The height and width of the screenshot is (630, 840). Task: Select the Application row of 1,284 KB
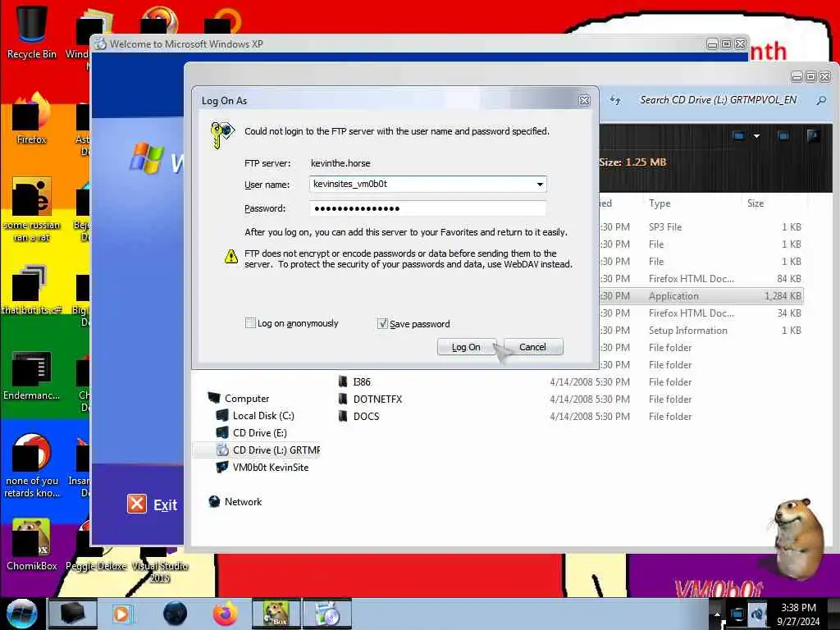pyautogui.click(x=701, y=296)
